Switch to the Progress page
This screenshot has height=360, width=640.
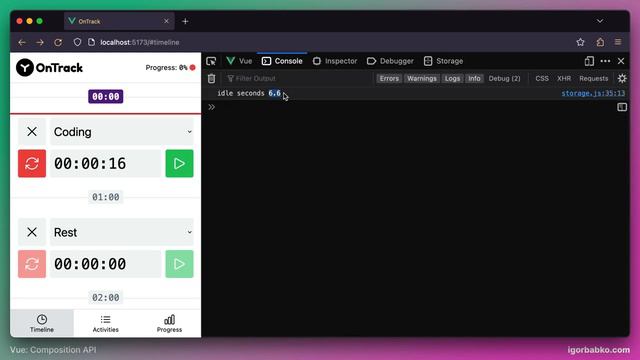(169, 323)
